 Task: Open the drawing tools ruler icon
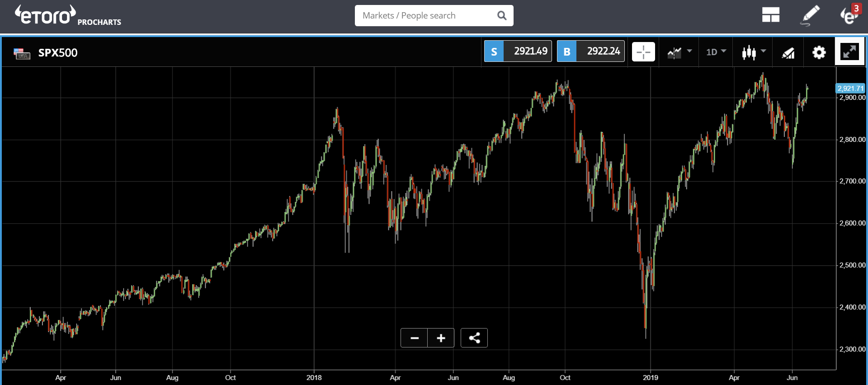tap(788, 53)
